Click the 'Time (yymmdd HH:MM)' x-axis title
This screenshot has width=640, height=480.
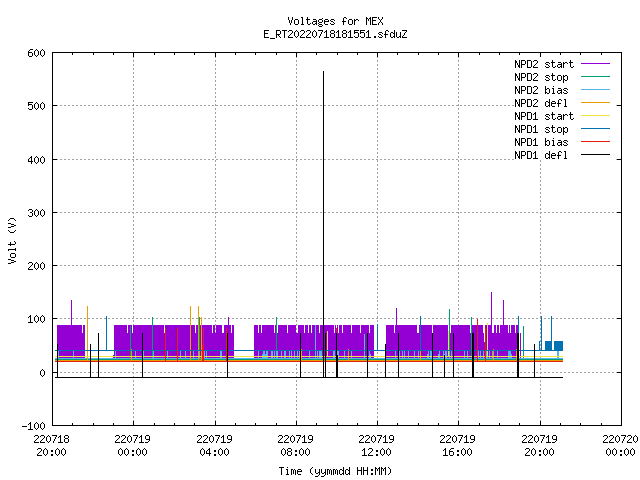(x=335, y=471)
